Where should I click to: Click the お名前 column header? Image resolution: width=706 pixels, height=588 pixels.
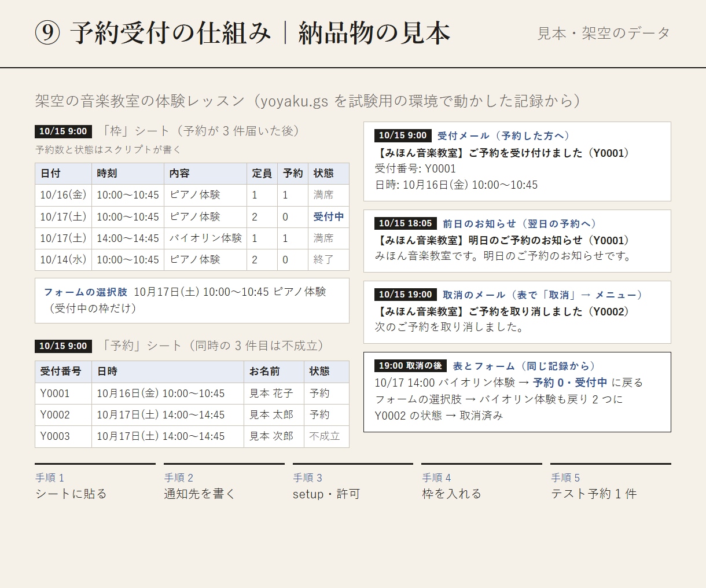(274, 372)
